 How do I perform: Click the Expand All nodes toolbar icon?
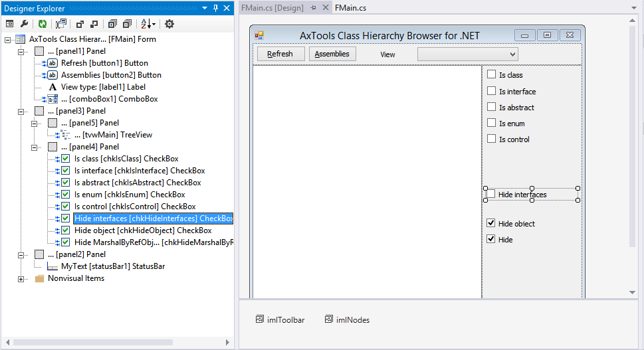click(x=112, y=24)
